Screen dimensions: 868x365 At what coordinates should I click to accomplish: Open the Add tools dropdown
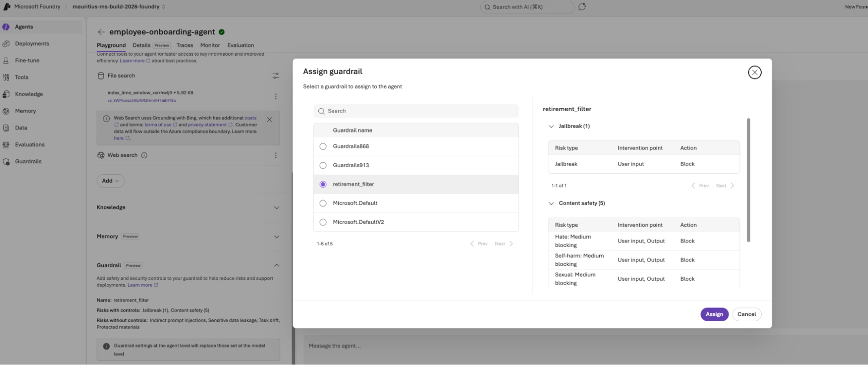coord(111,181)
